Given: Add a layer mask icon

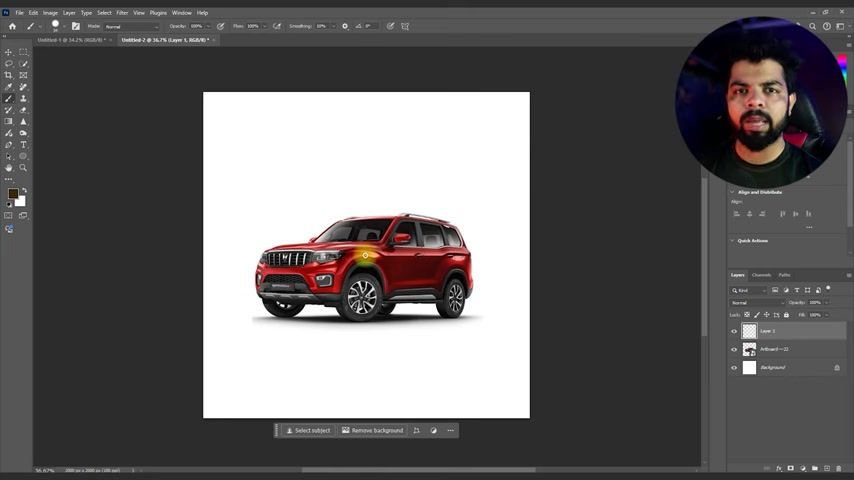Looking at the screenshot, I should coord(791,468).
